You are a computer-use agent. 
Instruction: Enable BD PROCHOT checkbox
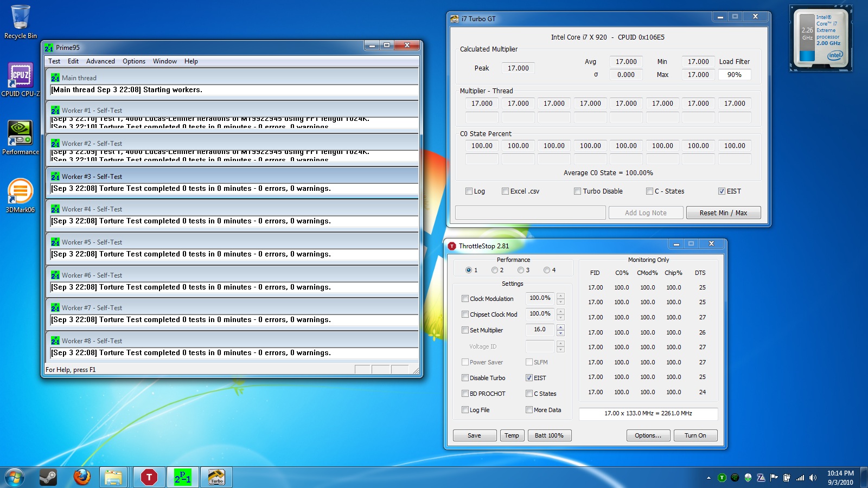[x=465, y=393]
